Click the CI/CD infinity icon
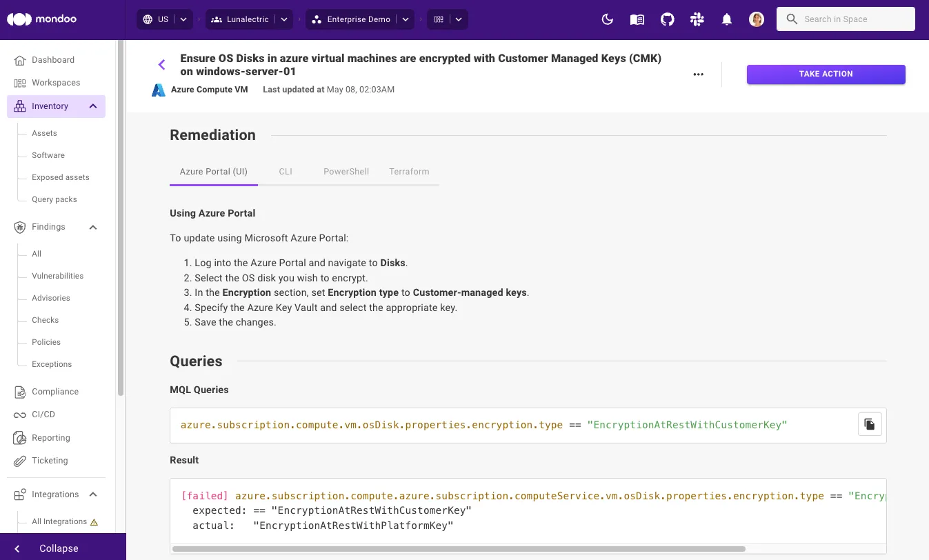Screen dimensions: 929x560 (20, 414)
